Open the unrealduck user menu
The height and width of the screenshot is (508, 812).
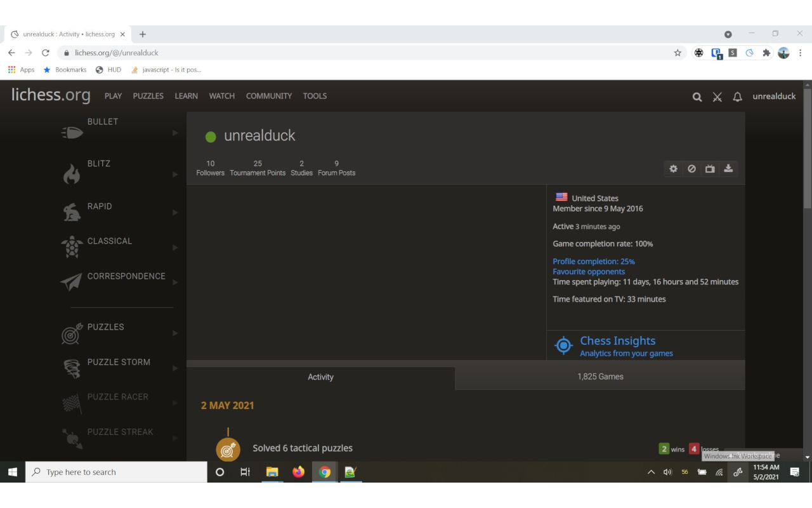(x=774, y=97)
